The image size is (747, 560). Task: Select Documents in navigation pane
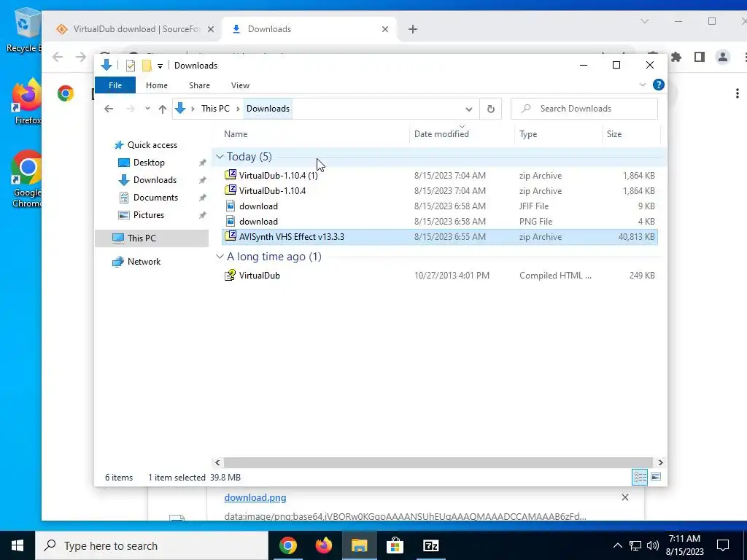click(155, 198)
